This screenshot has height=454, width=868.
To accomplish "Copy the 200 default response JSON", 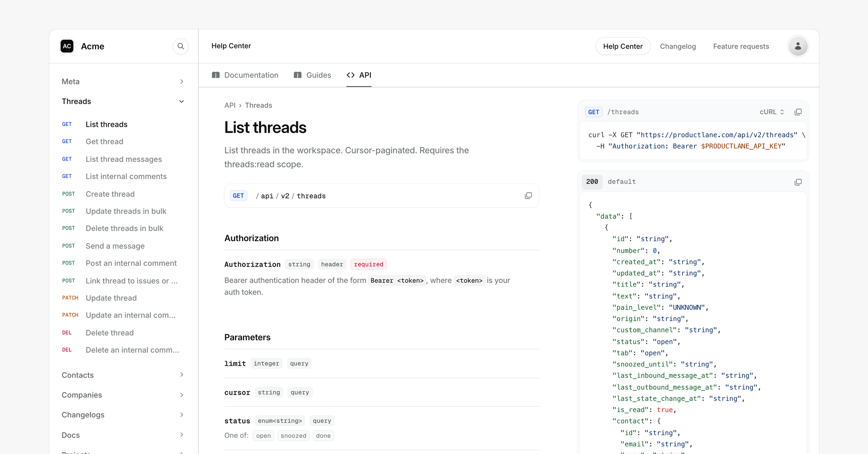I will (798, 182).
